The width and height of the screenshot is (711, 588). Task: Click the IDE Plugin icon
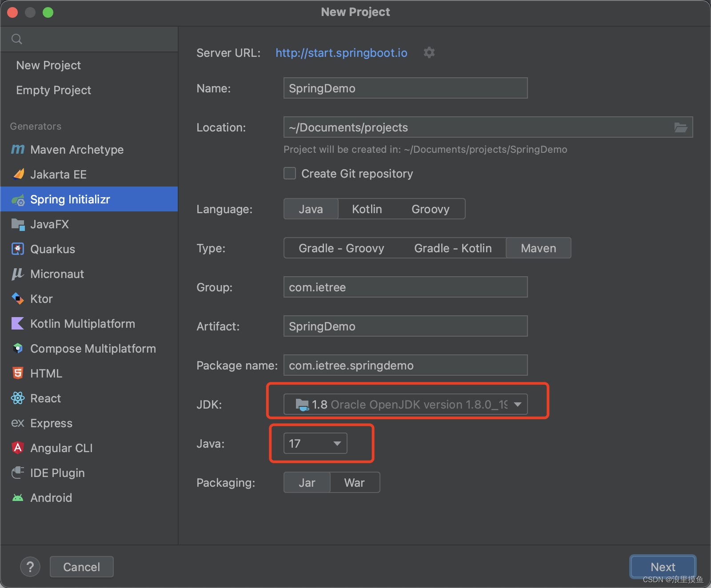point(18,473)
